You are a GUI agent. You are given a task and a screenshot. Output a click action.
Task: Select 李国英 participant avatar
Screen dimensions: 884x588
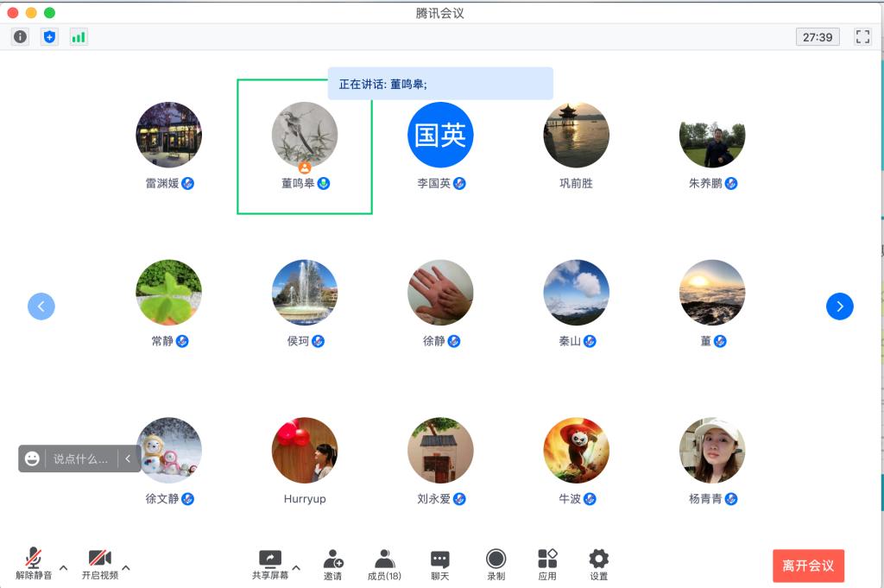440,135
